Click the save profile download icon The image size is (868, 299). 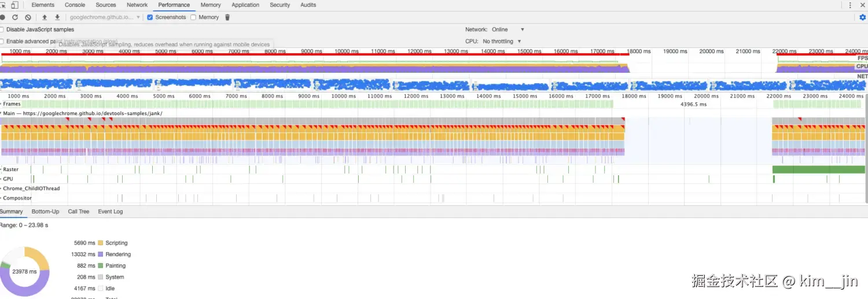pyautogui.click(x=57, y=17)
